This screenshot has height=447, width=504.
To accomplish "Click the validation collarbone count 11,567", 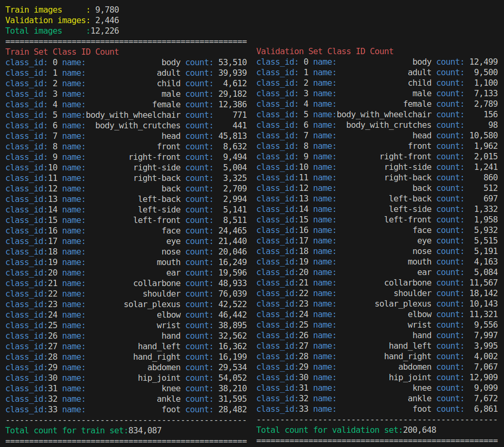I will (484, 283).
